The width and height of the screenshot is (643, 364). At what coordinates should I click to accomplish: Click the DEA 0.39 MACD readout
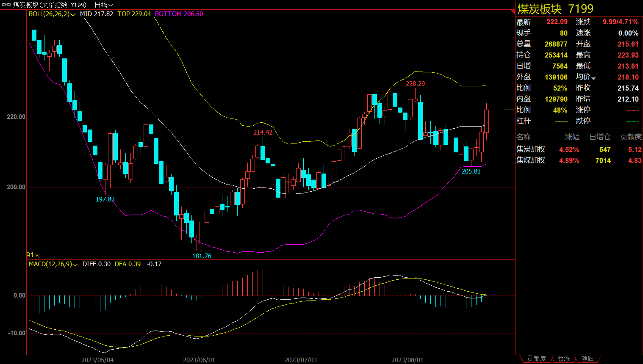pyautogui.click(x=127, y=264)
